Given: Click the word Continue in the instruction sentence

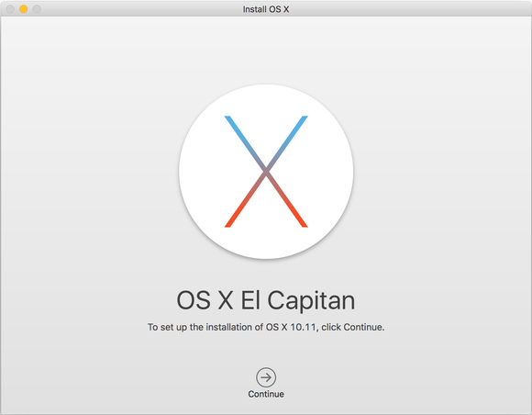Looking at the screenshot, I should point(363,327).
